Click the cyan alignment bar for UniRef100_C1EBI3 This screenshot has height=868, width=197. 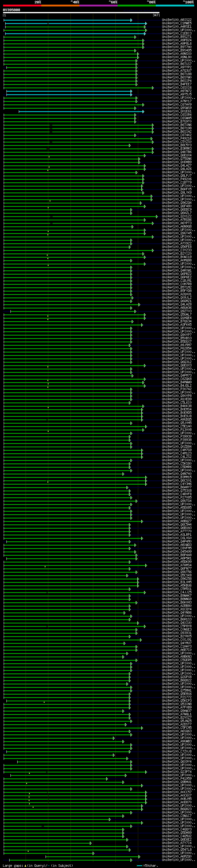[75, 34]
